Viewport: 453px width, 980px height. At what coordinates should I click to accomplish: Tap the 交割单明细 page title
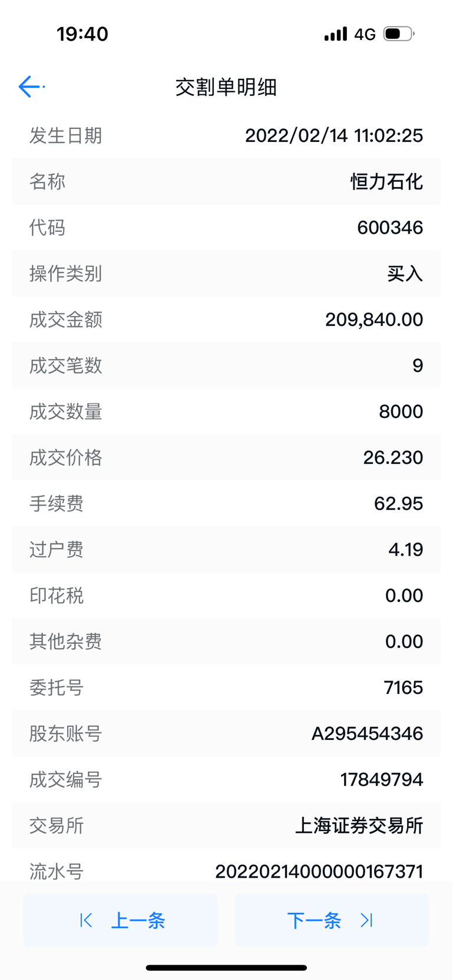226,87
